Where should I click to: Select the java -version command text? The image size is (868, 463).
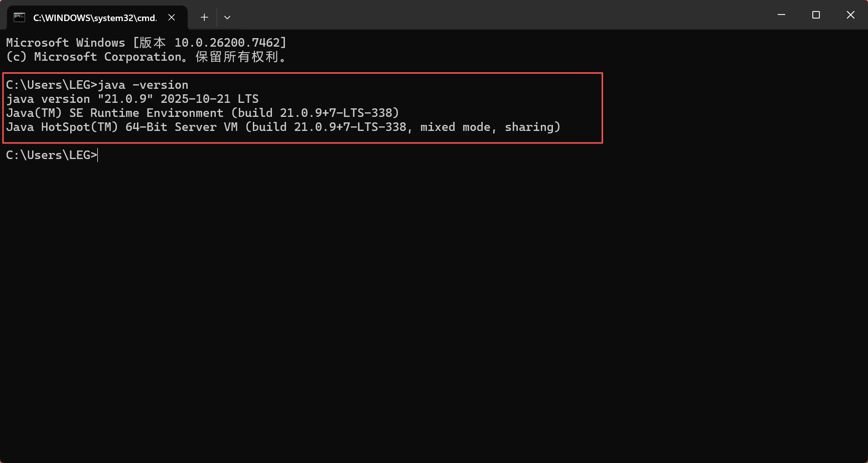coord(143,84)
